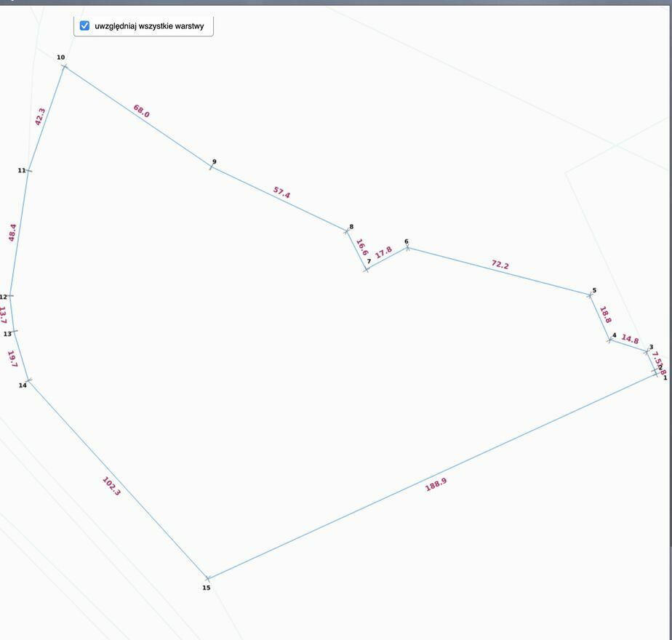This screenshot has height=640, width=672.
Task: Click the 102.3 edge length label
Action: point(111,486)
